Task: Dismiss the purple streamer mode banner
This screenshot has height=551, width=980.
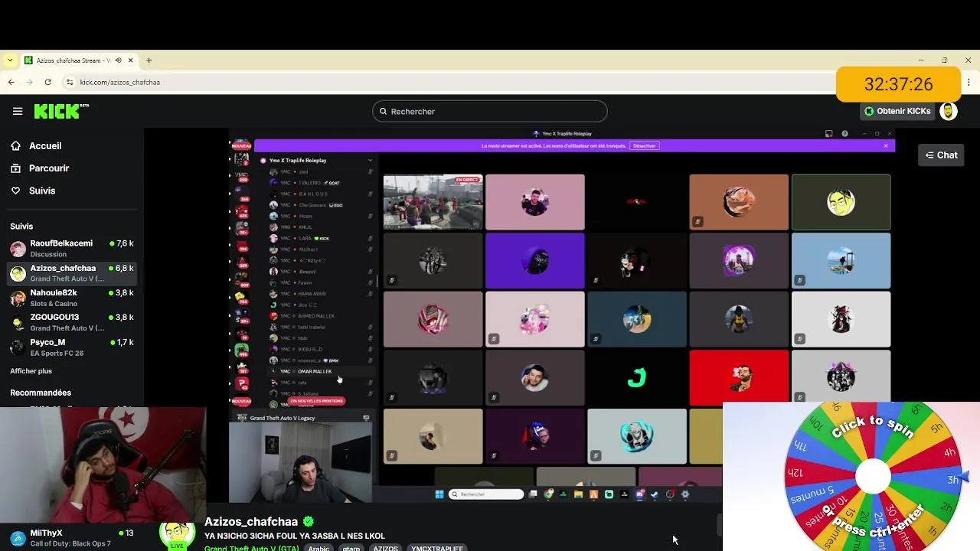Action: click(886, 145)
